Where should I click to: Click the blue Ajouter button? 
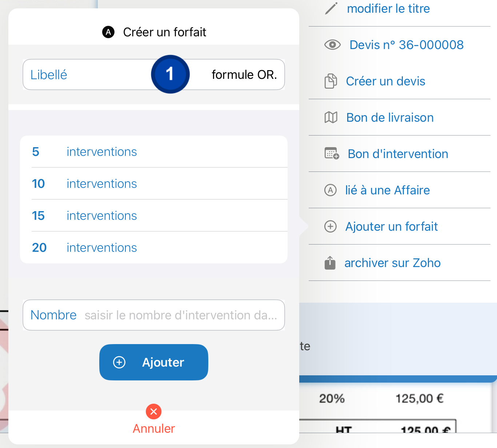pos(154,362)
